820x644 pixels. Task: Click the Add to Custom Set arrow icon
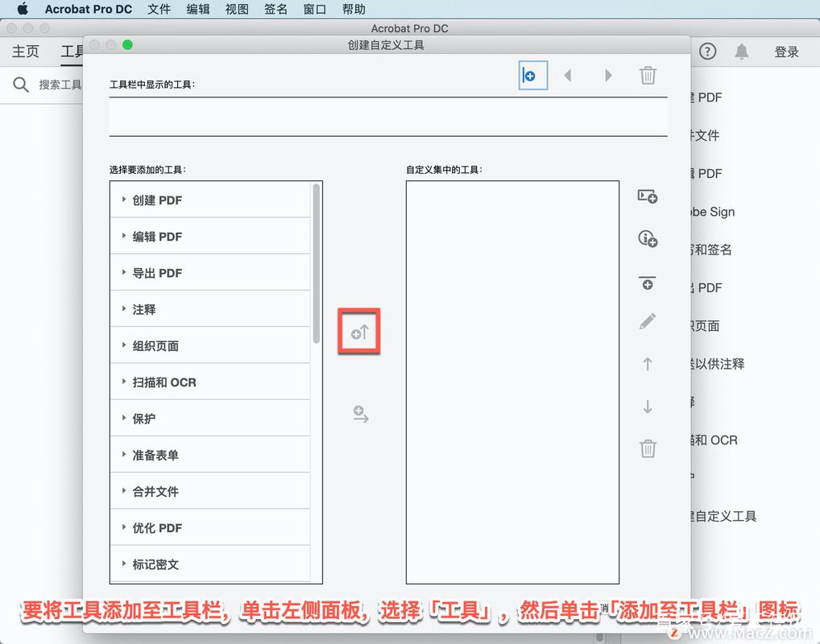click(x=360, y=415)
